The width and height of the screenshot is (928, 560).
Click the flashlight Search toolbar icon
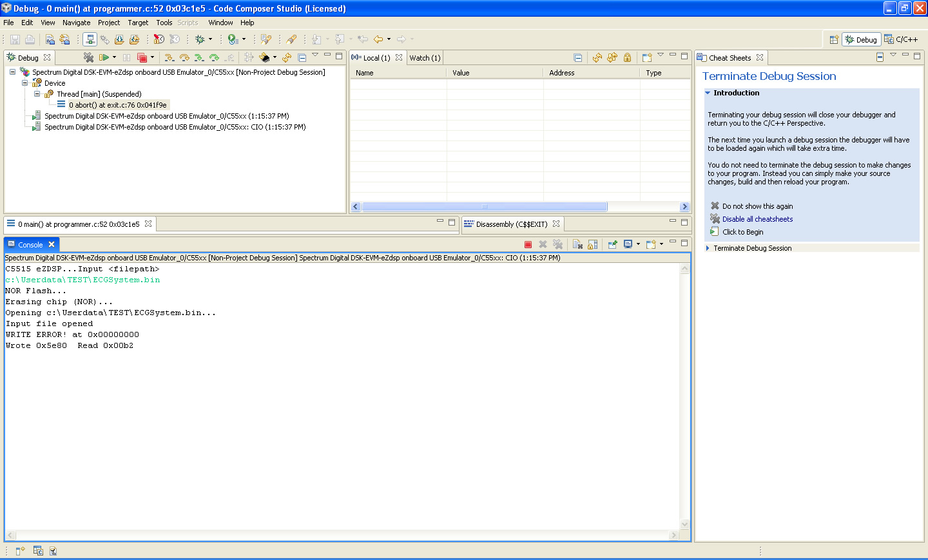click(291, 39)
